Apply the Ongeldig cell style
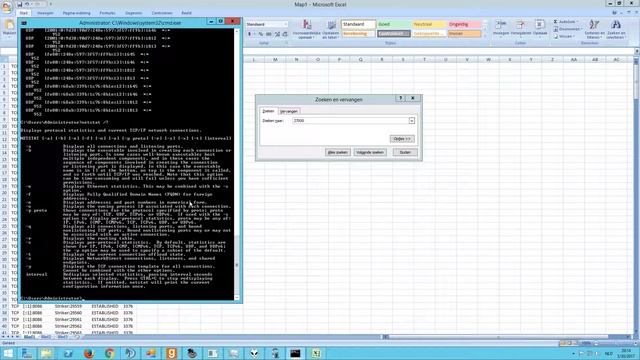 pyautogui.click(x=464, y=24)
